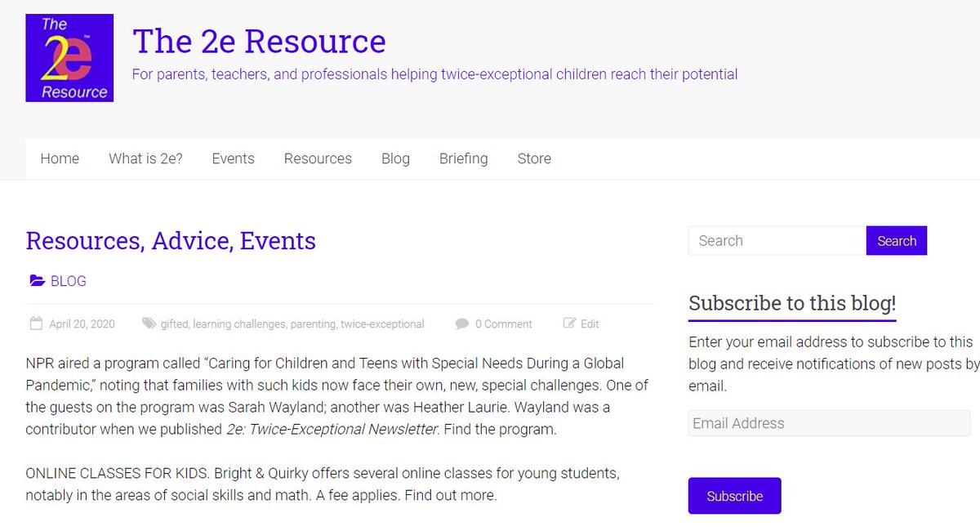980x531 pixels.
Task: Click the April 20, 2020 date link
Action: tap(82, 324)
